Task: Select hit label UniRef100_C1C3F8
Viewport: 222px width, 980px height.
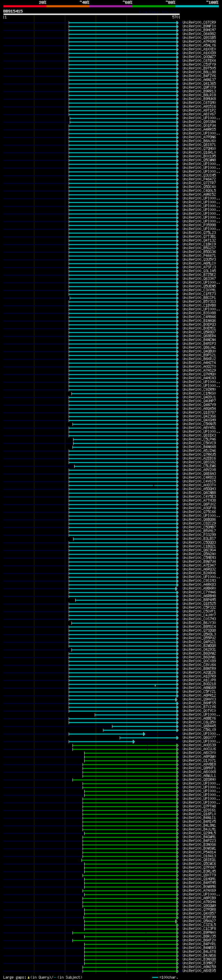Action: pyautogui.click(x=199, y=929)
